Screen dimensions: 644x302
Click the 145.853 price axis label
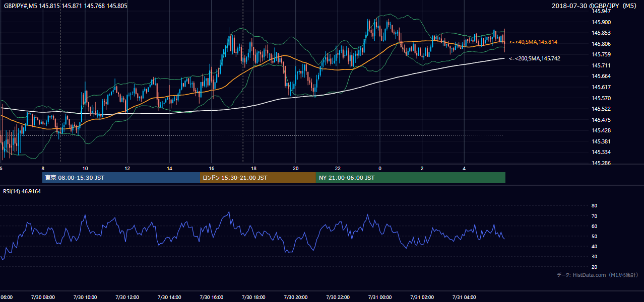pyautogui.click(x=601, y=33)
